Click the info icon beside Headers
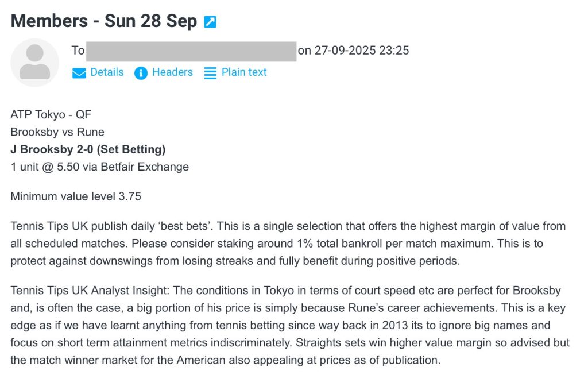This screenshot has height=390, width=588. click(x=141, y=73)
